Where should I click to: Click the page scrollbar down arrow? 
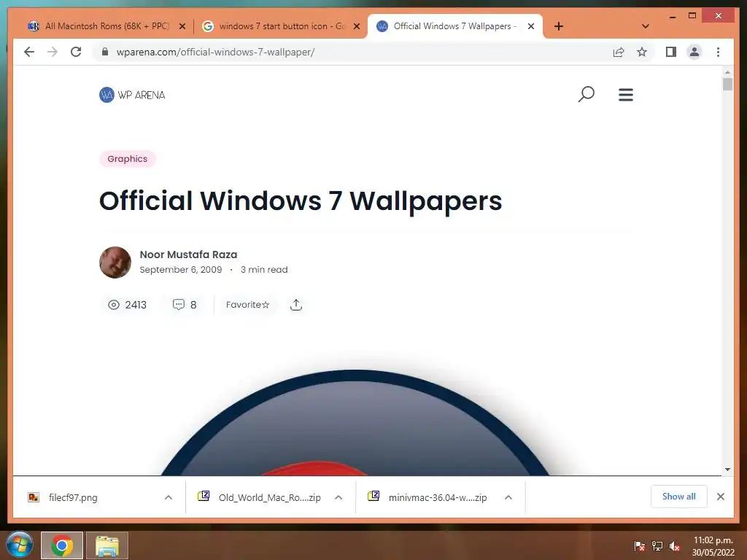tap(727, 470)
